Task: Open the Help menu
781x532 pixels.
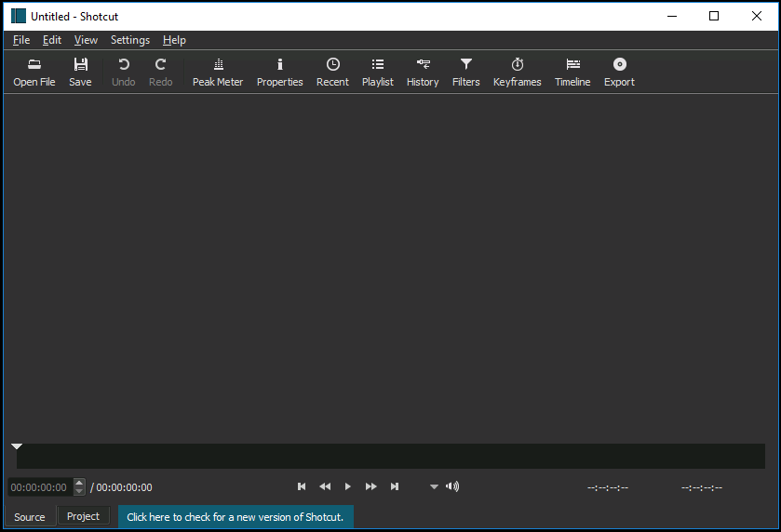Action: pyautogui.click(x=174, y=40)
